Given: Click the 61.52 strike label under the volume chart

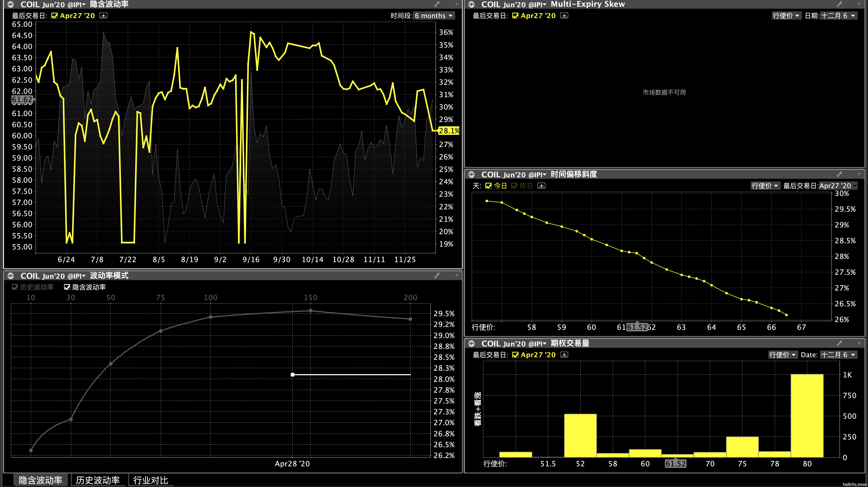Looking at the screenshot, I should point(675,463).
